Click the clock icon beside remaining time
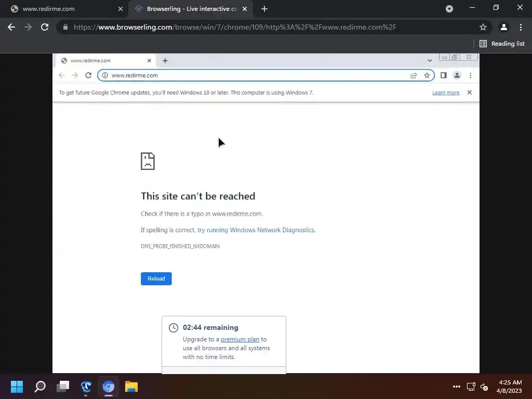 tap(174, 327)
